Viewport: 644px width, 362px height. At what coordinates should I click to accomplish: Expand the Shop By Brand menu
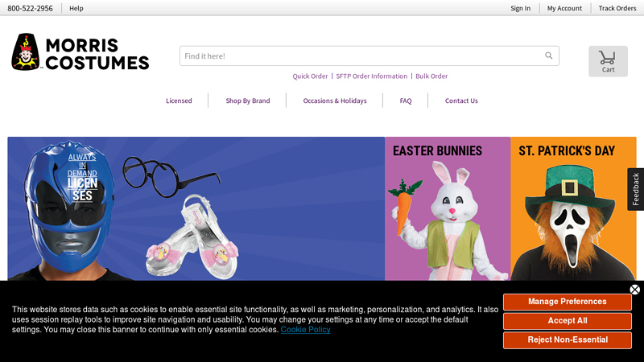(248, 101)
